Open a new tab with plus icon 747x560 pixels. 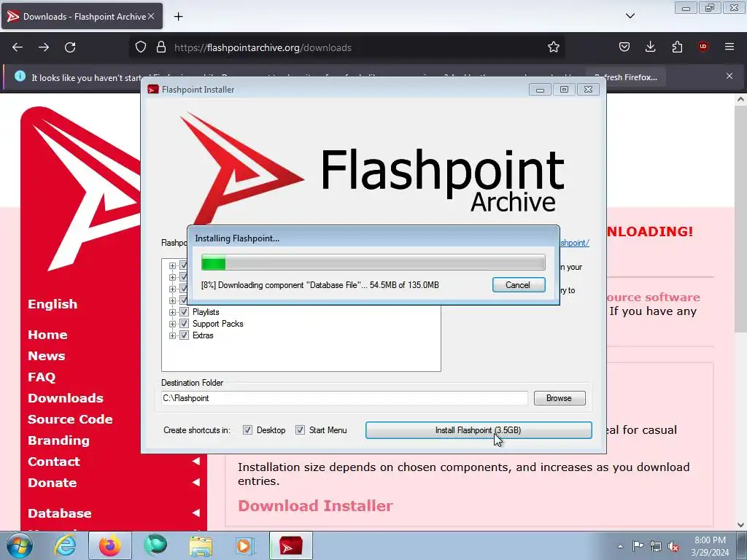pos(178,17)
